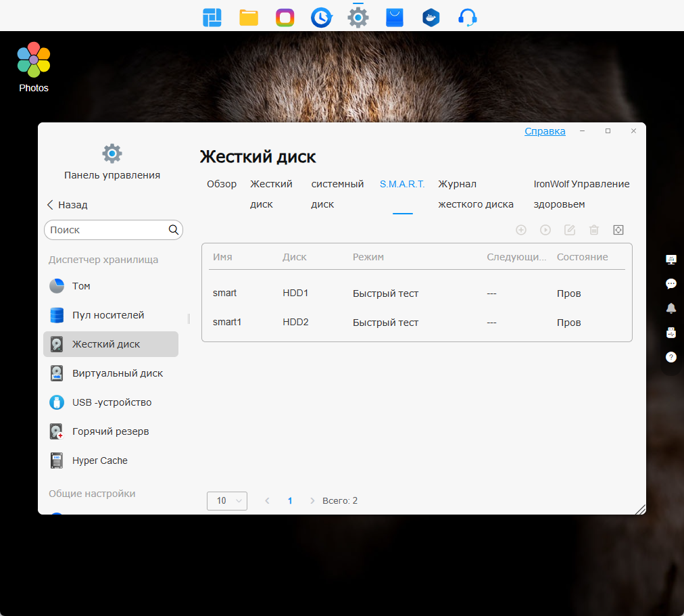
Task: Switch to the Обзор tab
Action: point(222,184)
